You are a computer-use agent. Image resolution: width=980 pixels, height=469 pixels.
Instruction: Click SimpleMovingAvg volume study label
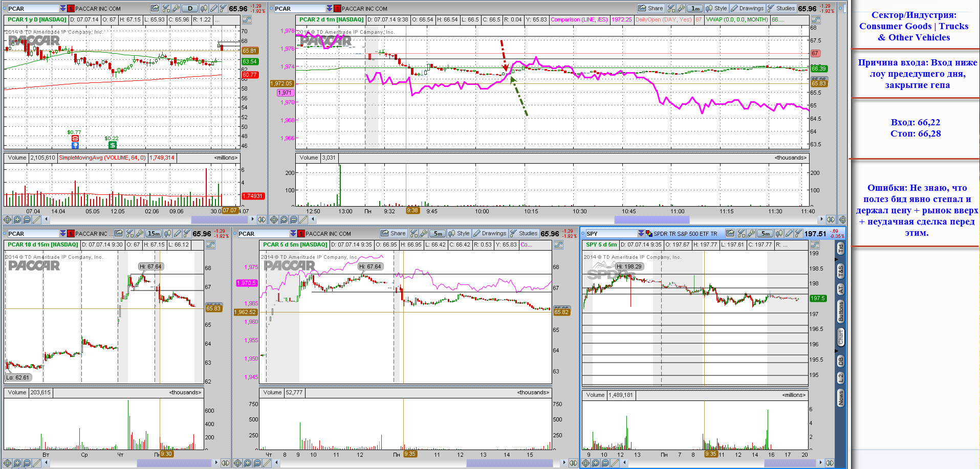tap(102, 158)
